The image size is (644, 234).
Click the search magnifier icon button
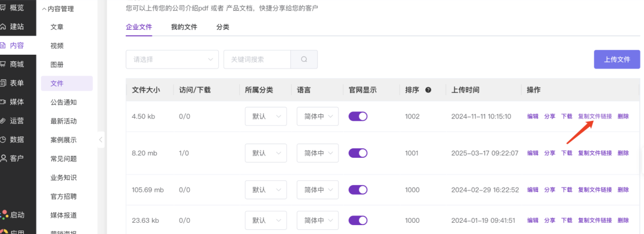(304, 60)
